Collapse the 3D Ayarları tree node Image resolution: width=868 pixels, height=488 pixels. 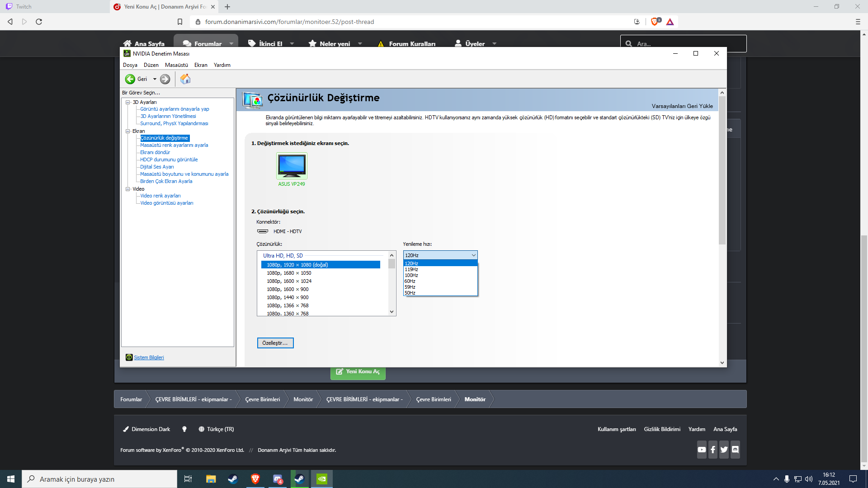point(128,102)
